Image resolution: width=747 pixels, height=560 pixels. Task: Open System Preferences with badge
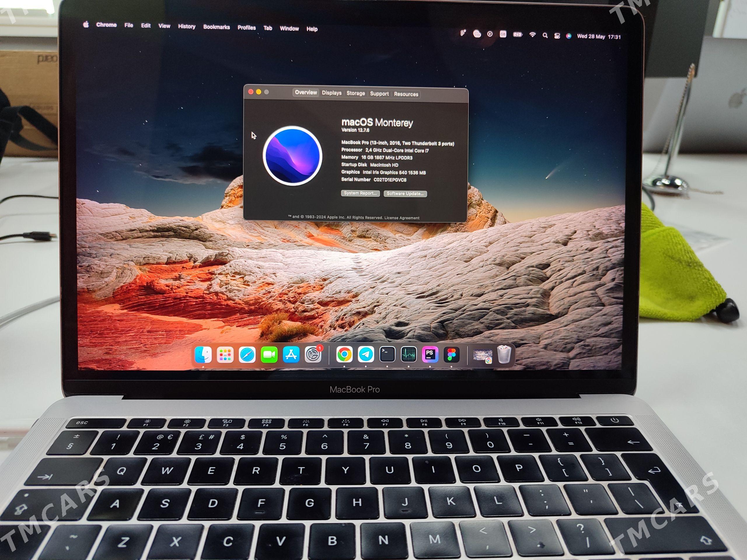(x=313, y=354)
